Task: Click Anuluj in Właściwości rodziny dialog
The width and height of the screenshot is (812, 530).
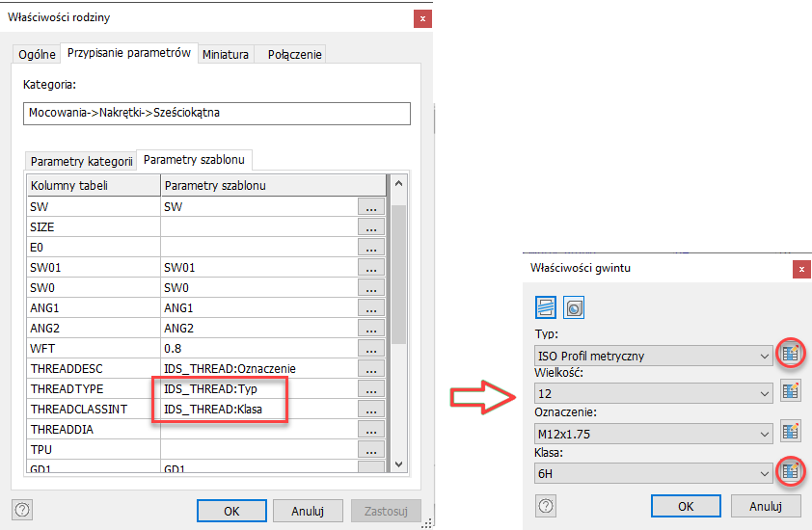Action: tap(308, 511)
